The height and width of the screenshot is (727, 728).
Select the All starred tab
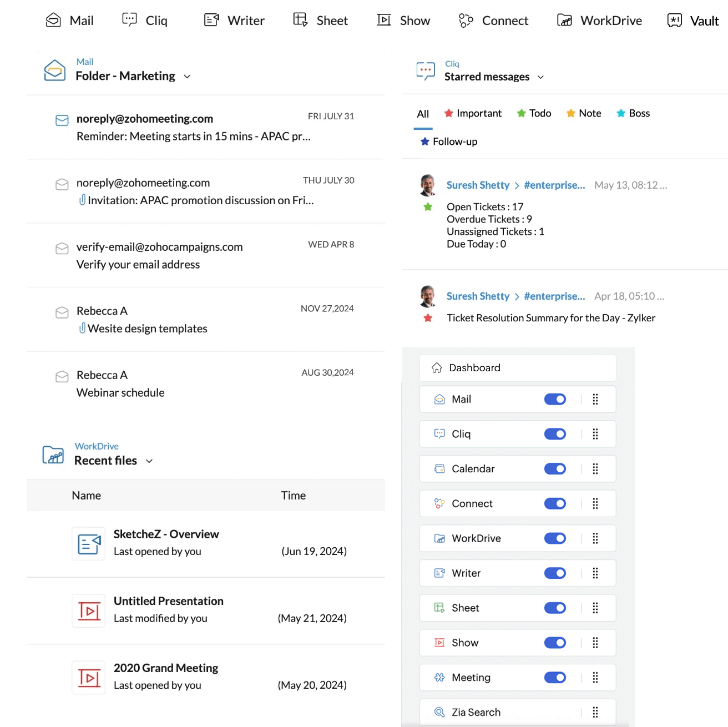point(423,114)
